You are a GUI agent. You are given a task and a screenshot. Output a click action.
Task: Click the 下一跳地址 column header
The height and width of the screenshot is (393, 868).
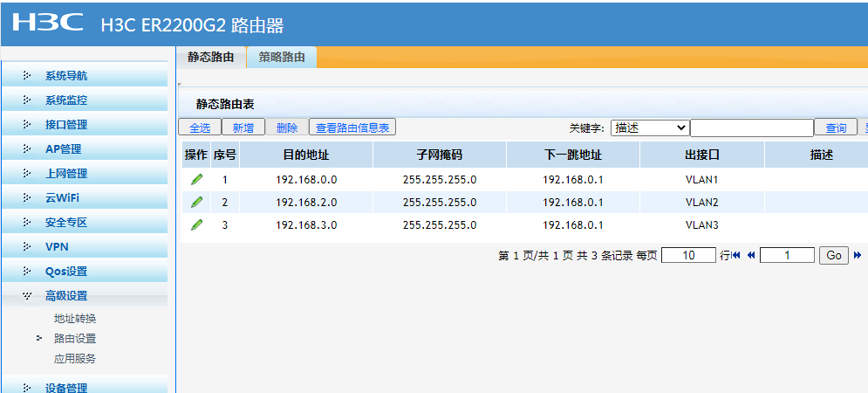pos(573,155)
